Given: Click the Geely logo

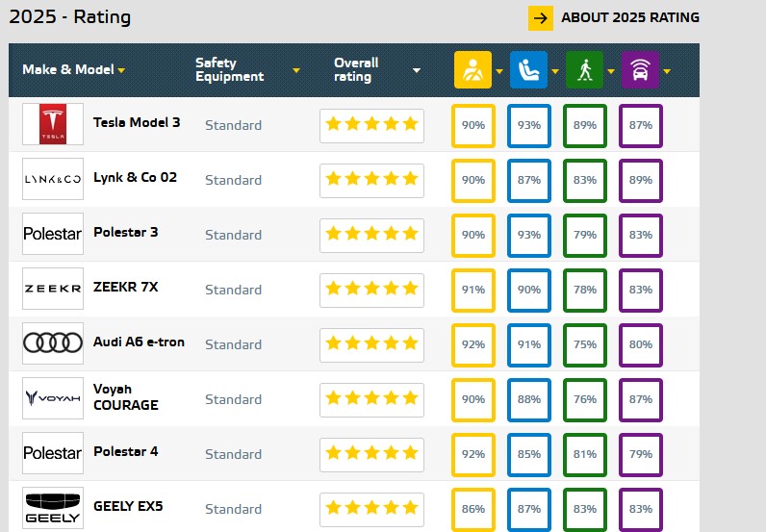Looking at the screenshot, I should 53,508.
